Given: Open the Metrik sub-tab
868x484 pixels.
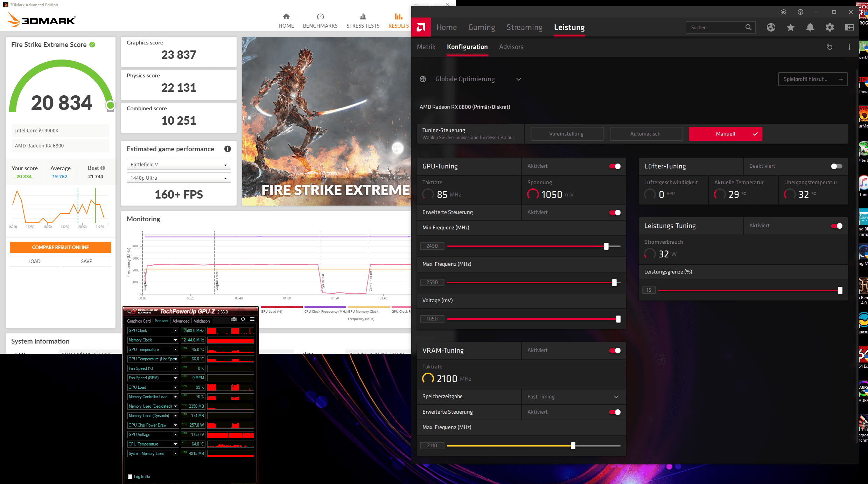Looking at the screenshot, I should tap(426, 47).
